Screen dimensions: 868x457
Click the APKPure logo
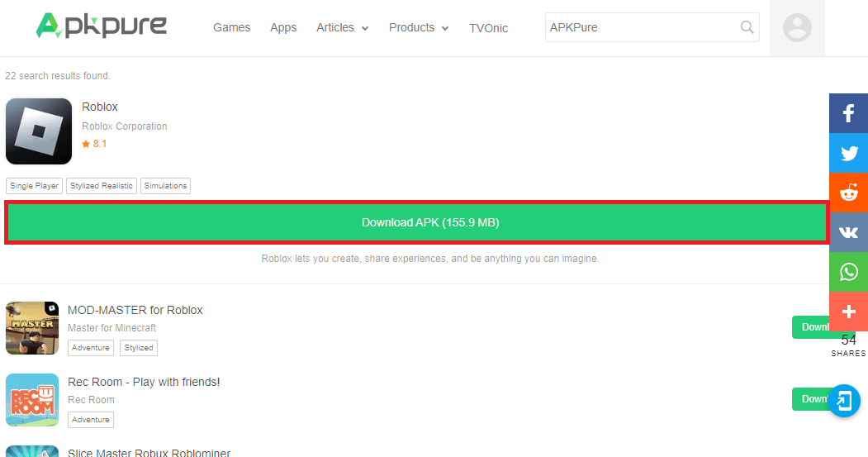102,26
